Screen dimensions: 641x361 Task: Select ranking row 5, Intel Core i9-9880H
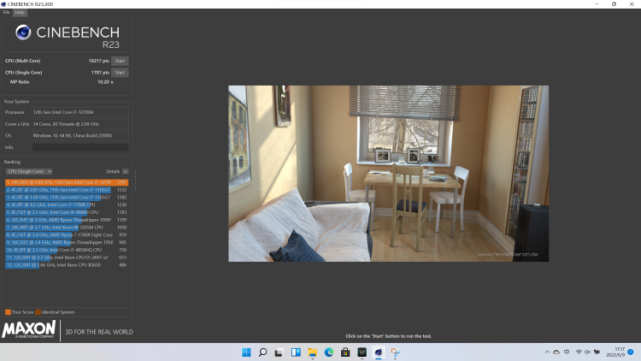67,212
